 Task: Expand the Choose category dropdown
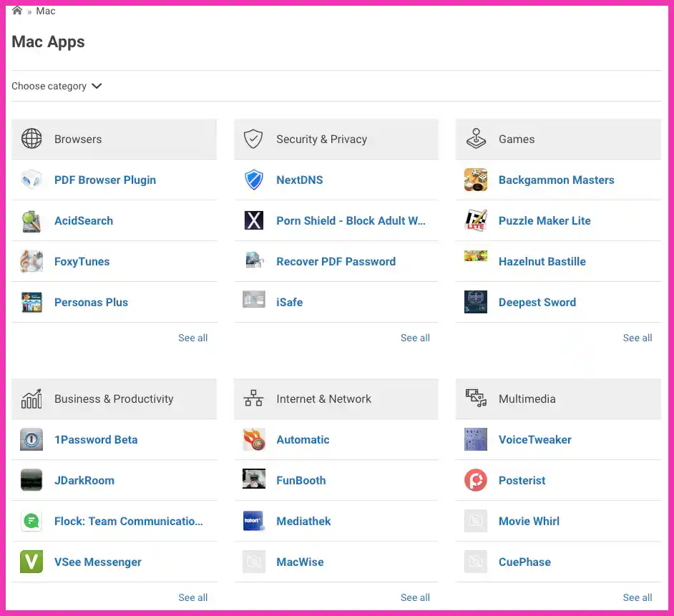(57, 86)
